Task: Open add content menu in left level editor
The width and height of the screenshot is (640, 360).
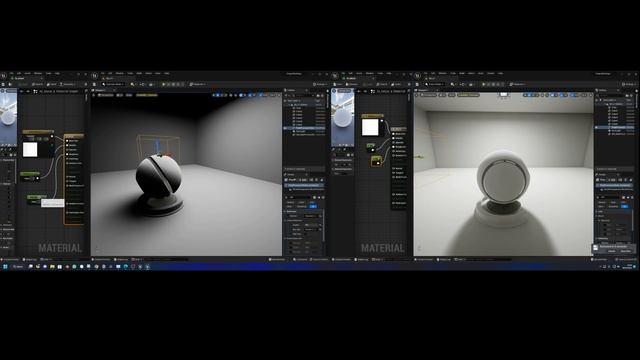Action: (x=133, y=84)
